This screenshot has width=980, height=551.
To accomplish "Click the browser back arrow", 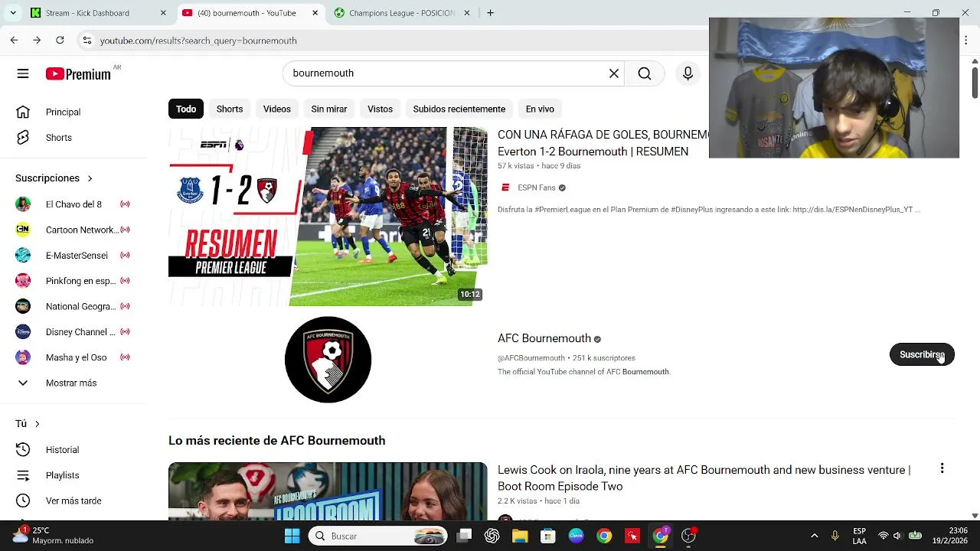I will (x=14, y=40).
